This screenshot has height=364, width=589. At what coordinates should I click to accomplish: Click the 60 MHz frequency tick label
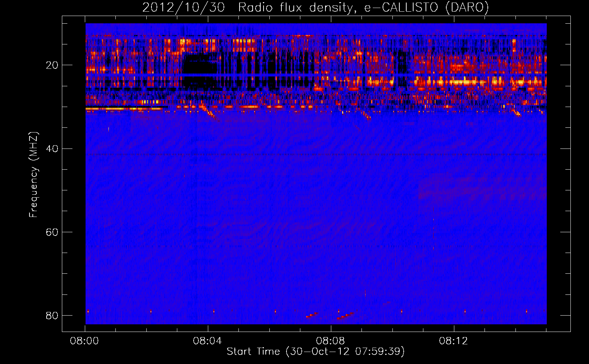click(52, 232)
